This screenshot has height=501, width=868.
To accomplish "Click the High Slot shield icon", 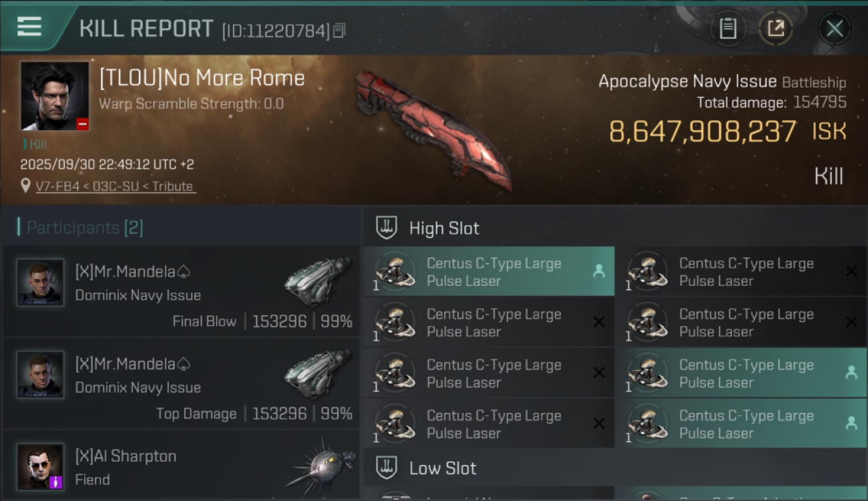I will click(x=387, y=228).
